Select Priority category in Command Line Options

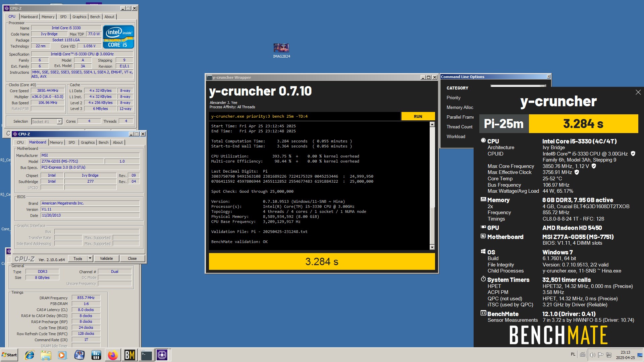453,98
